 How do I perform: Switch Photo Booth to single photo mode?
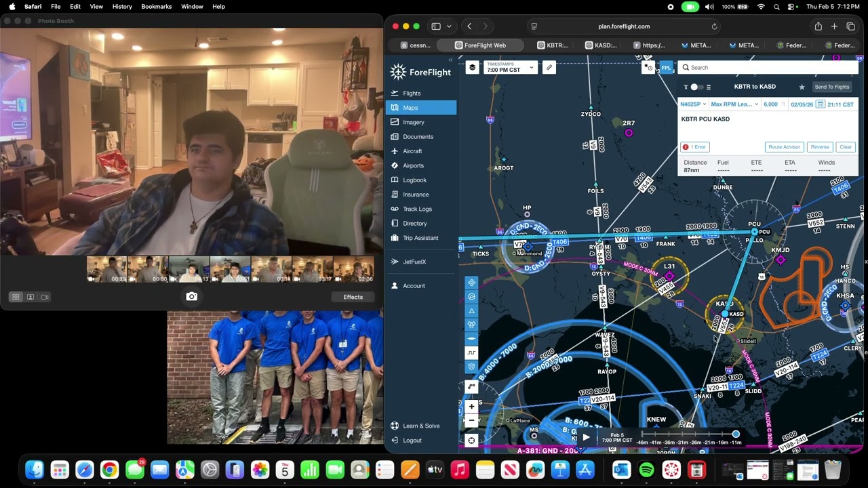click(x=30, y=297)
